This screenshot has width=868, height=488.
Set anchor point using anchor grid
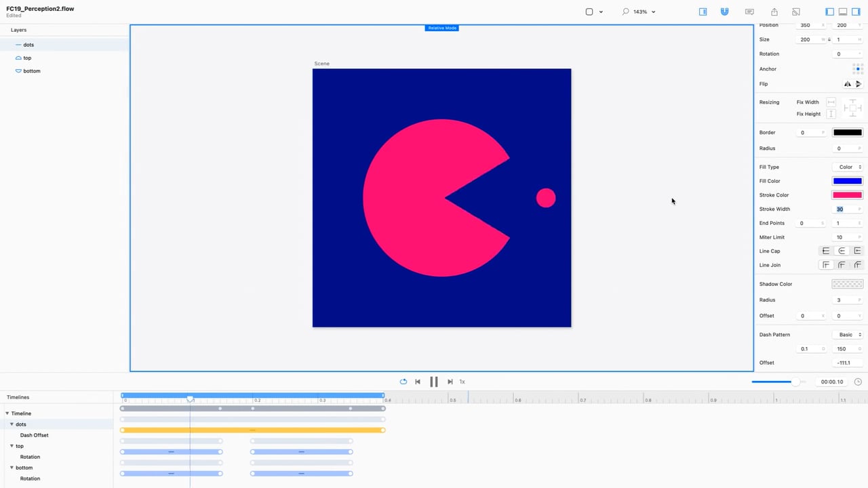tap(858, 69)
